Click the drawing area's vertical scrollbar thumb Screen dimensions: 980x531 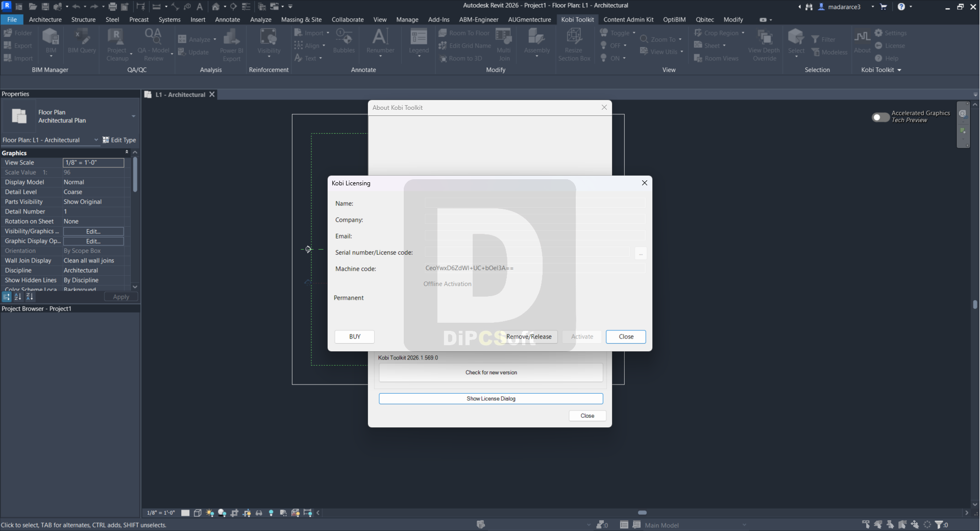click(x=975, y=304)
